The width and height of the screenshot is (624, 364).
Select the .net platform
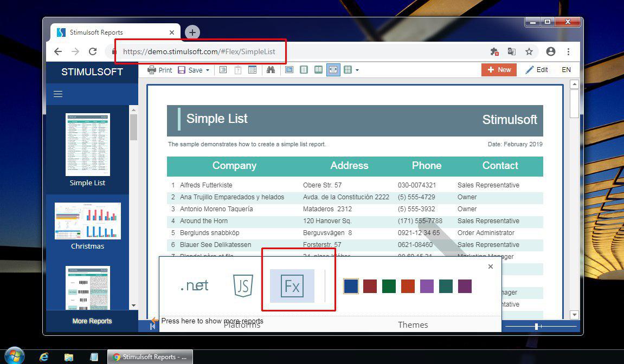coord(195,285)
